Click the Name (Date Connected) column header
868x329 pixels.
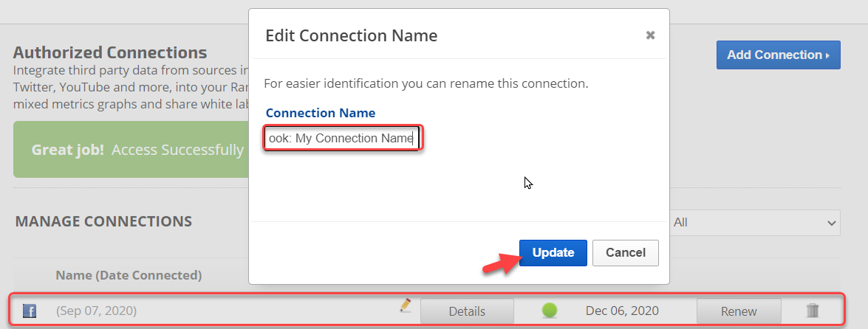[129, 275]
